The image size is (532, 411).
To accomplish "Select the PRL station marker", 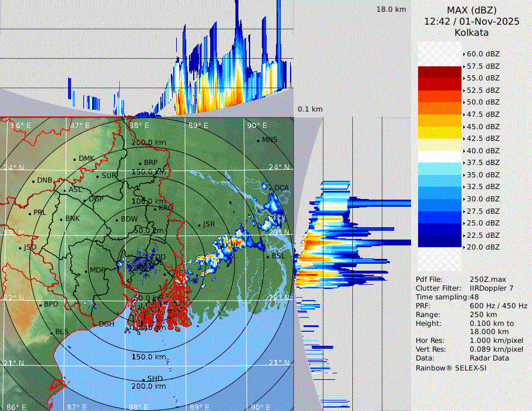I will [x=31, y=213].
